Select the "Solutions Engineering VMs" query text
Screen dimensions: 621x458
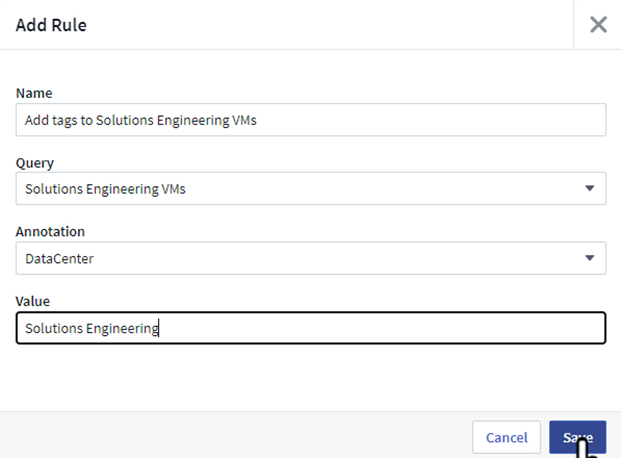[106, 188]
